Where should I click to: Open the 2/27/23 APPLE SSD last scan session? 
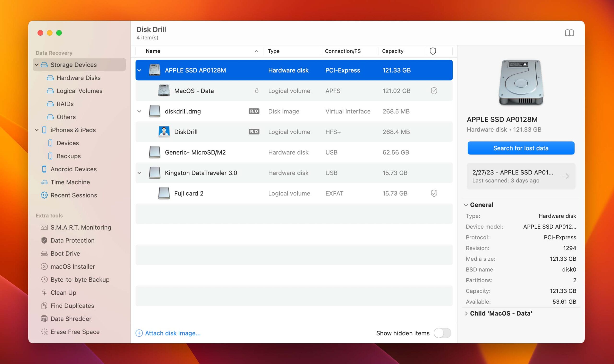tap(521, 176)
